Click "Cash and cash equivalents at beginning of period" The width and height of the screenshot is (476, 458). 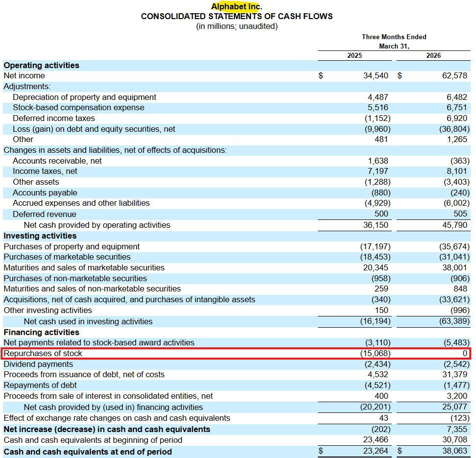(93, 440)
